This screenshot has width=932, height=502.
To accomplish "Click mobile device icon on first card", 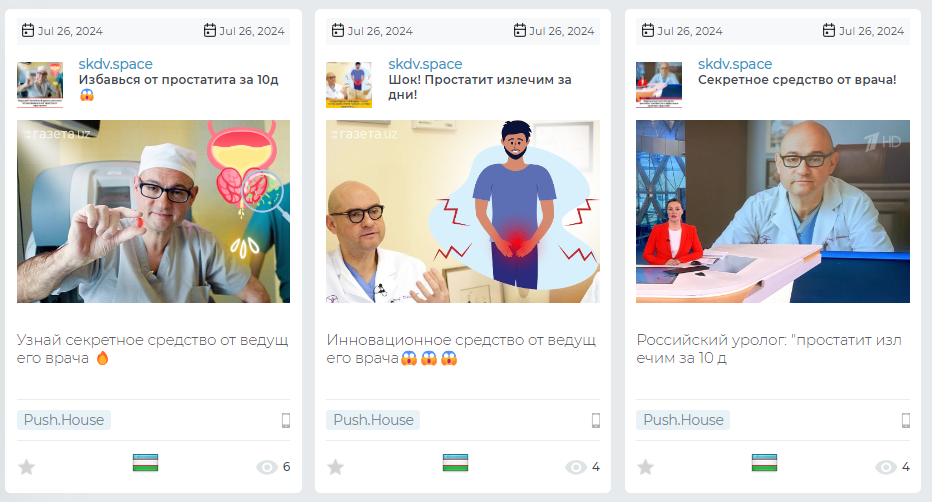I will 286,420.
